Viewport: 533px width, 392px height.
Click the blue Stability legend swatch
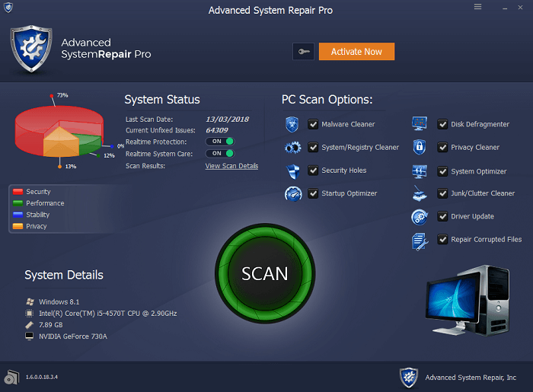click(18, 215)
